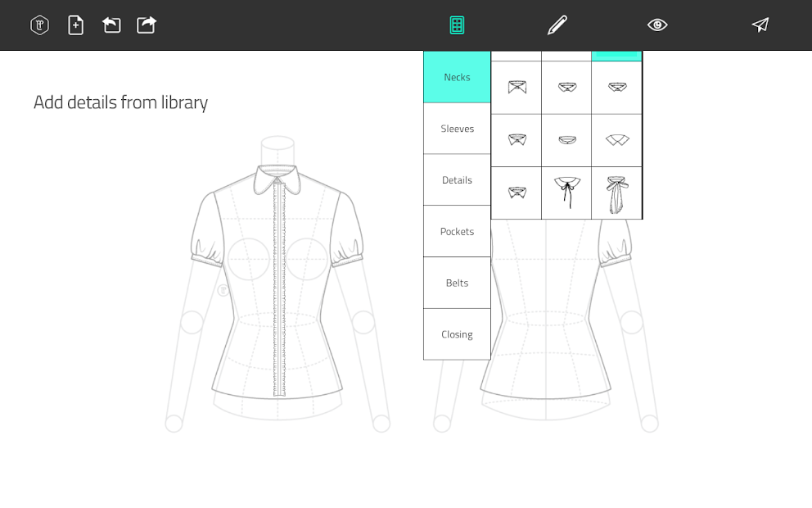Open the details library panel
Image resolution: width=812 pixels, height=508 pixels.
(x=457, y=25)
